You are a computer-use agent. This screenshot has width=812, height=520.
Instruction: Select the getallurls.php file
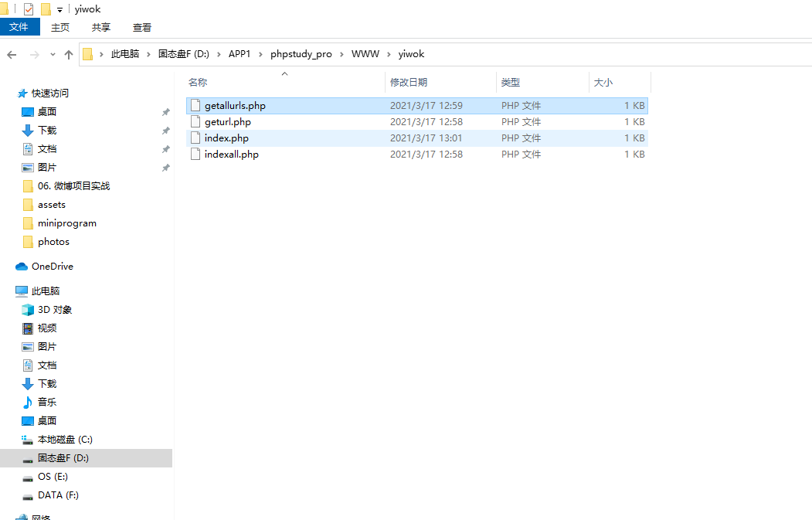pos(235,106)
